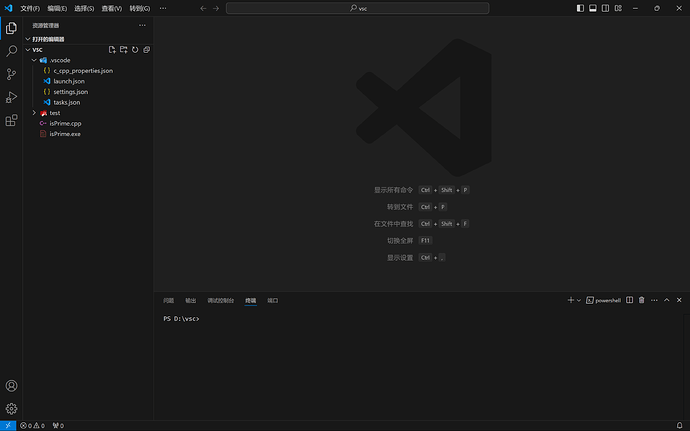Switch to the 调试控制台 panel tab
This screenshot has width=690, height=431.
coord(220,301)
